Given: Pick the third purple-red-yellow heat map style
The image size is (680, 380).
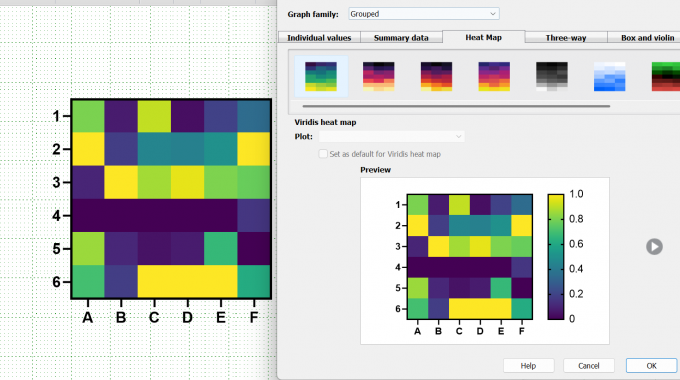Looking at the screenshot, I should (436, 76).
